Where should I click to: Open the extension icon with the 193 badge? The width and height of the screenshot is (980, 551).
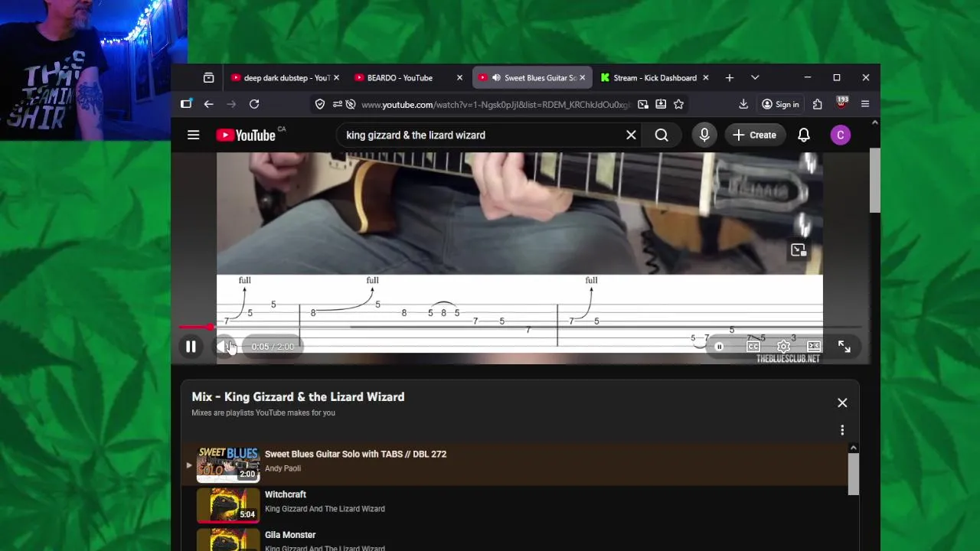coord(841,103)
